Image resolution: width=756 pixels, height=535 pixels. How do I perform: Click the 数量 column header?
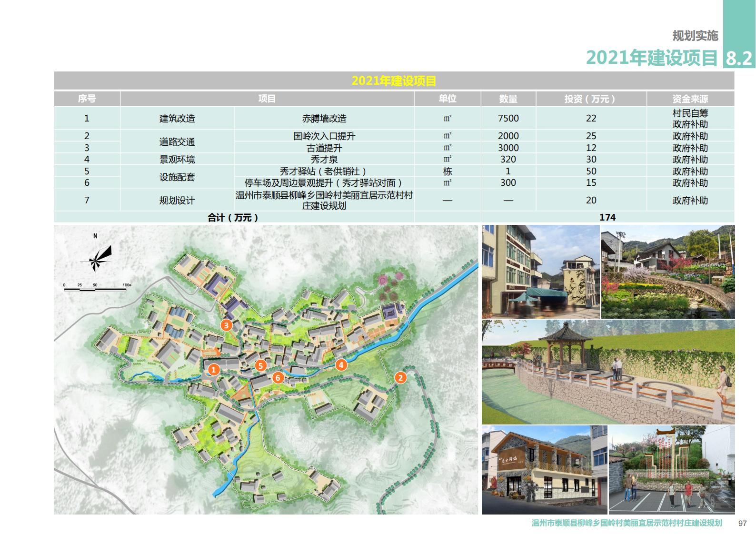508,99
